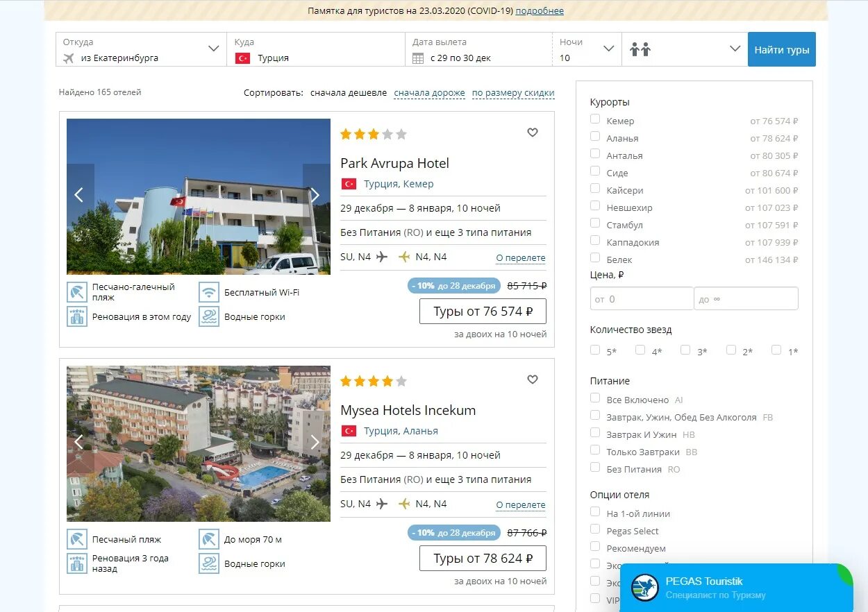Click the До моря 70 м icon
This screenshot has height=612, width=868.
(209, 539)
